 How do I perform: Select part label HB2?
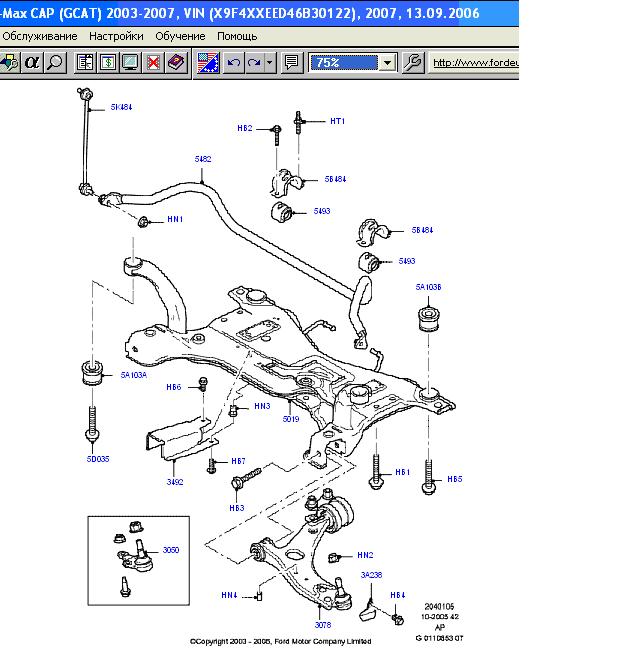pyautogui.click(x=245, y=128)
